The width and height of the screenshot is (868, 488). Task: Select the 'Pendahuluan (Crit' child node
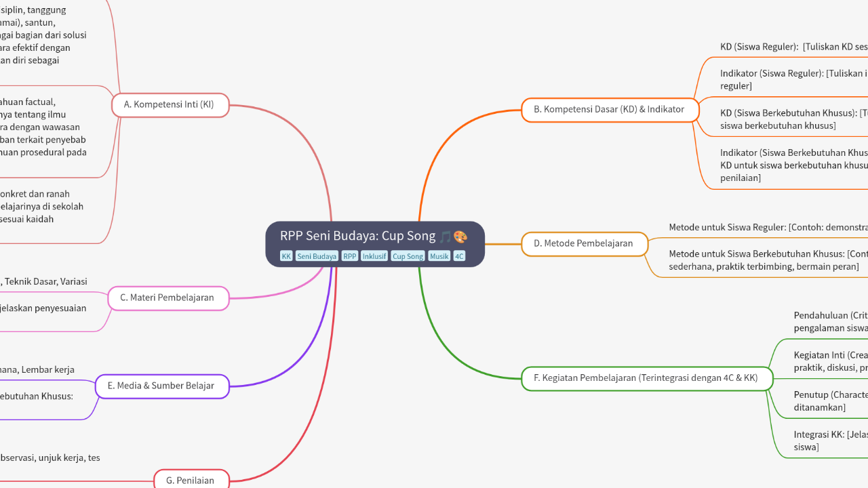point(831,322)
